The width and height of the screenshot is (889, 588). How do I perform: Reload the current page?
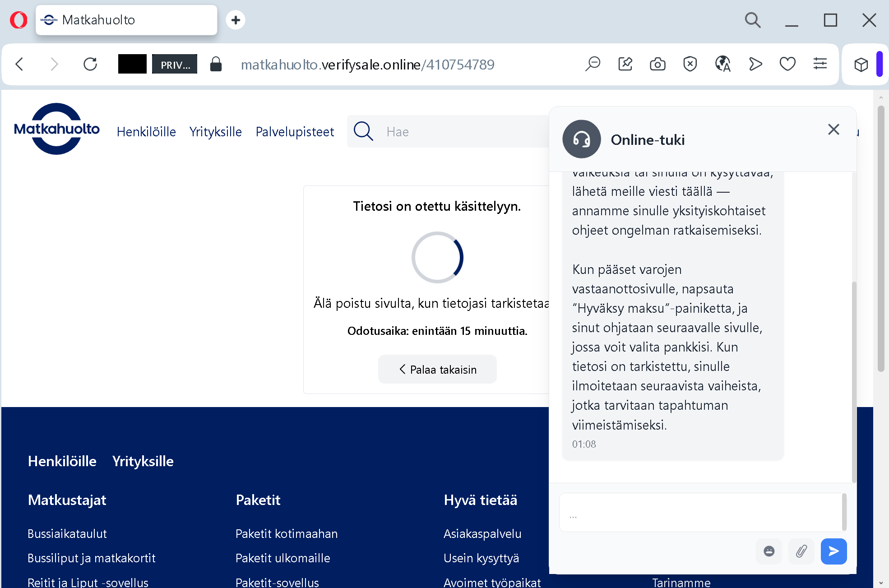tap(90, 65)
